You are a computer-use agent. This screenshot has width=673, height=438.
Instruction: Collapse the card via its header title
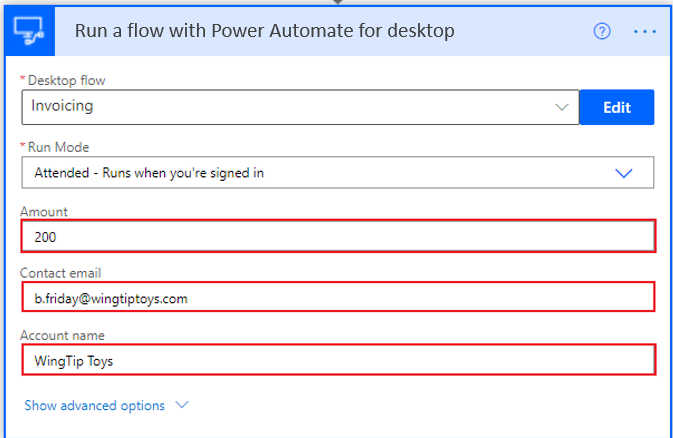pyautogui.click(x=264, y=31)
